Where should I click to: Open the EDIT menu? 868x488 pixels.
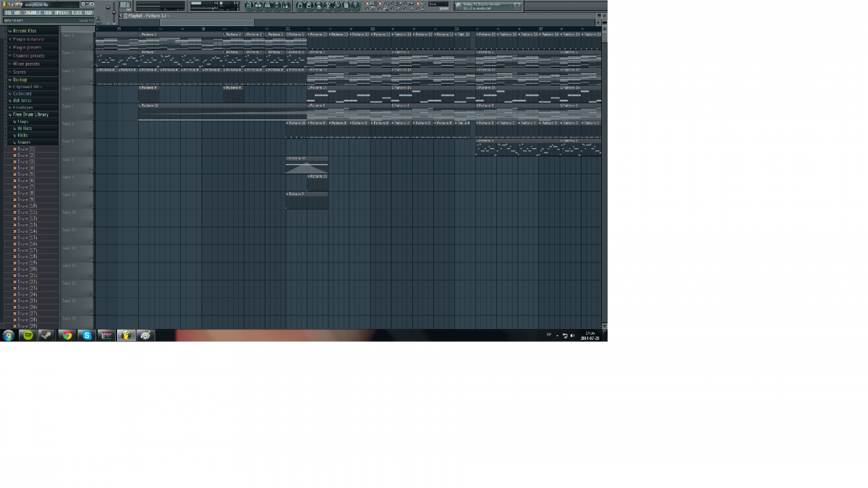pyautogui.click(x=17, y=12)
